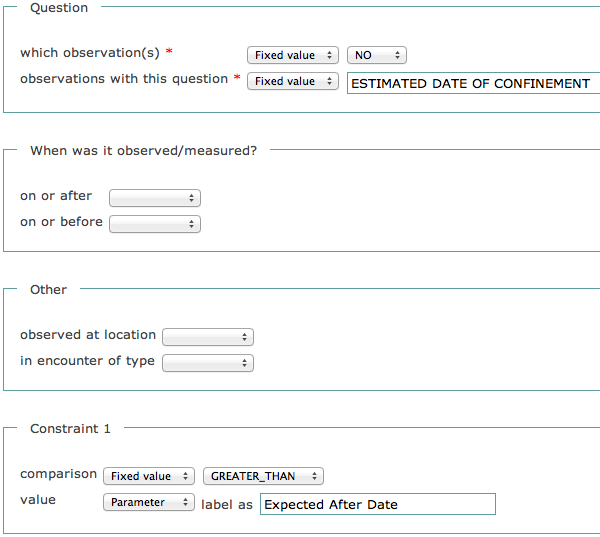Viewport: 600px width, 537px height.
Task: Open 'observations with this question' Fixed value dropdown
Action: point(292,82)
